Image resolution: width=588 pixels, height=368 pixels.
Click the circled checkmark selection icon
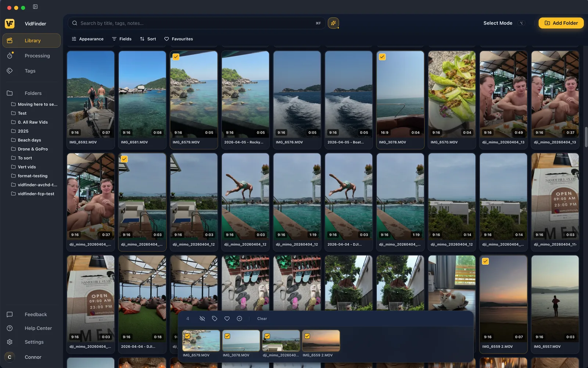[x=239, y=318]
